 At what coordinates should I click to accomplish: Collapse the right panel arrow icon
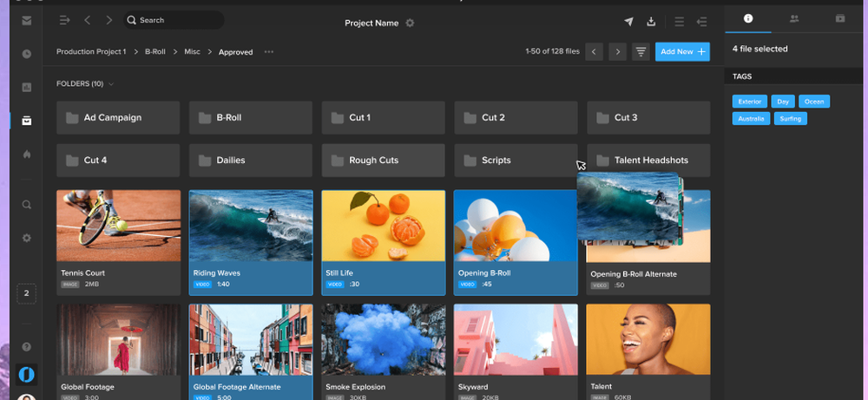click(702, 22)
